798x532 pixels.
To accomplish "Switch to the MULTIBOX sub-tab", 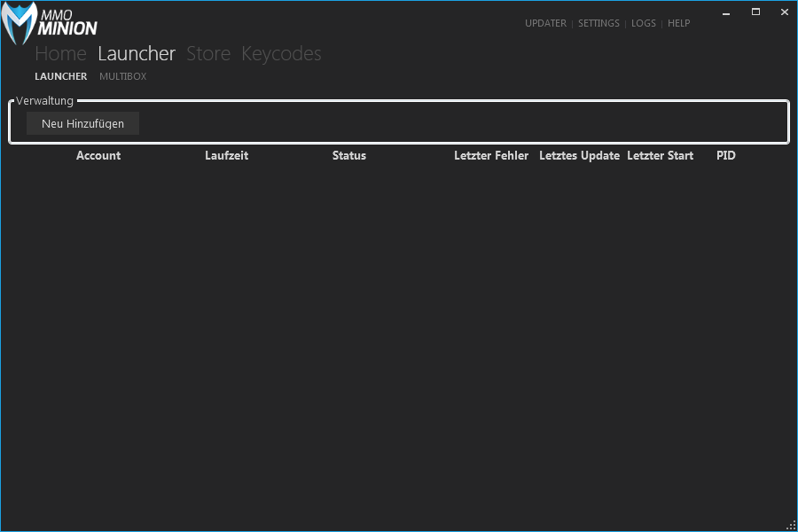I will pos(122,76).
